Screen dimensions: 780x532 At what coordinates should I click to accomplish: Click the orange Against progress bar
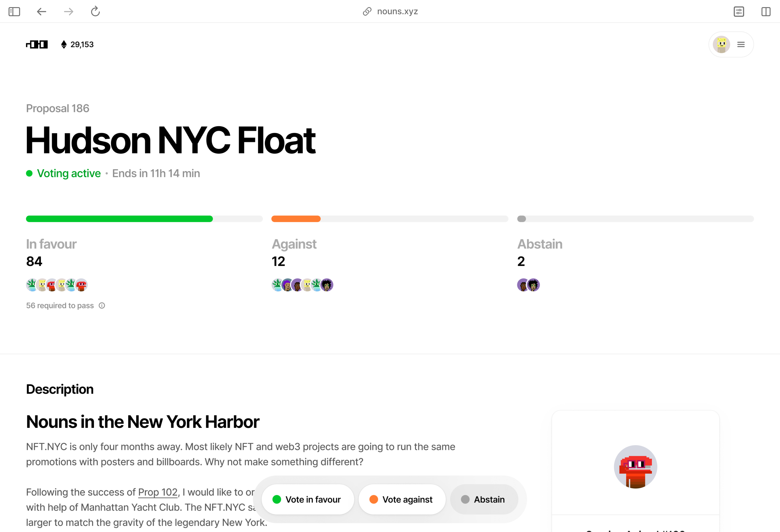[296, 219]
